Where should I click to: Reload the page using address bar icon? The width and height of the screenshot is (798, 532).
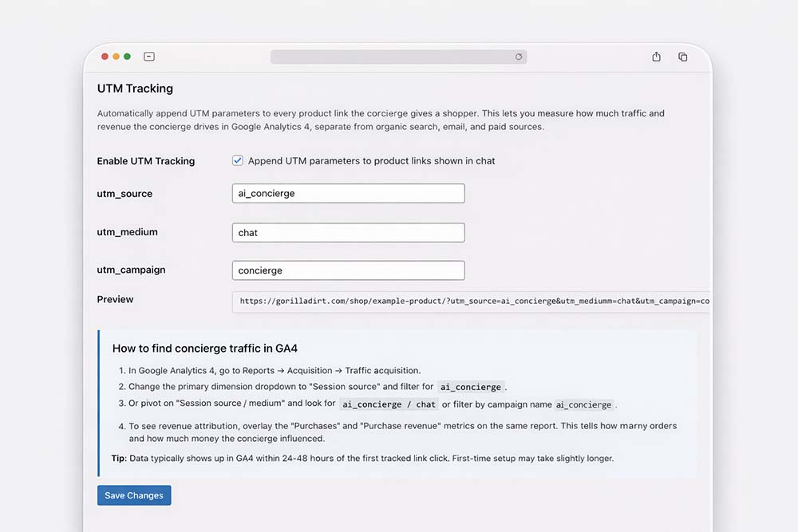point(519,57)
